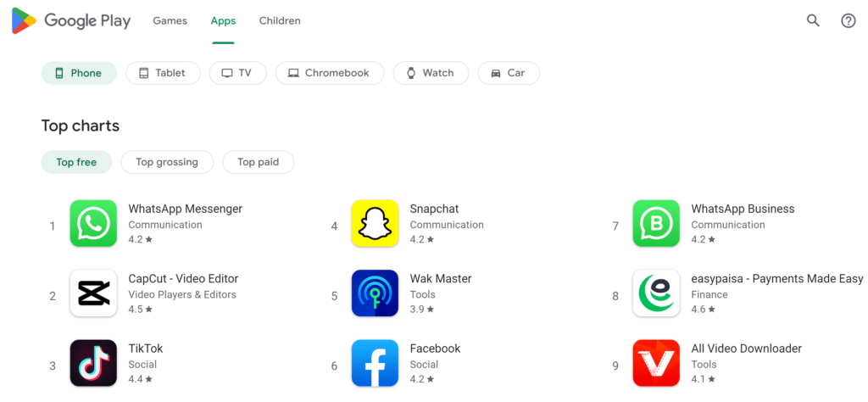Filter by Tablet device
The height and width of the screenshot is (402, 868).
click(x=163, y=73)
